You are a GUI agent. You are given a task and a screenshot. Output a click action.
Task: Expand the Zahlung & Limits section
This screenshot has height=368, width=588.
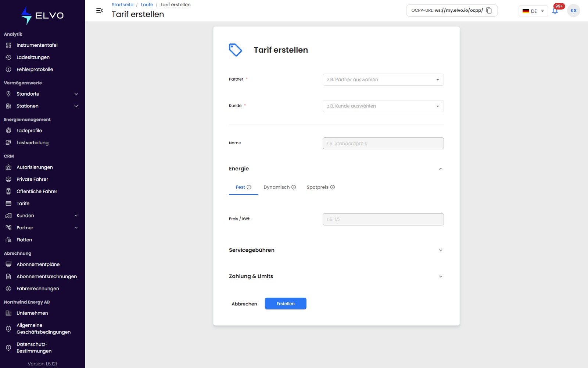(441, 276)
